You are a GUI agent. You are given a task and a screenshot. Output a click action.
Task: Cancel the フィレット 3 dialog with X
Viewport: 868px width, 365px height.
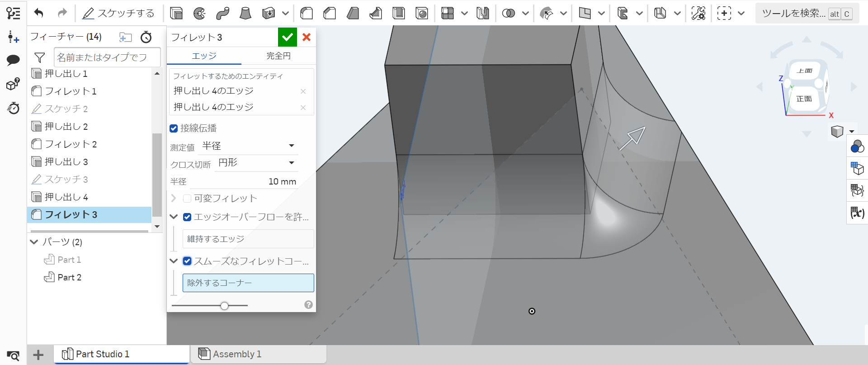tap(307, 37)
